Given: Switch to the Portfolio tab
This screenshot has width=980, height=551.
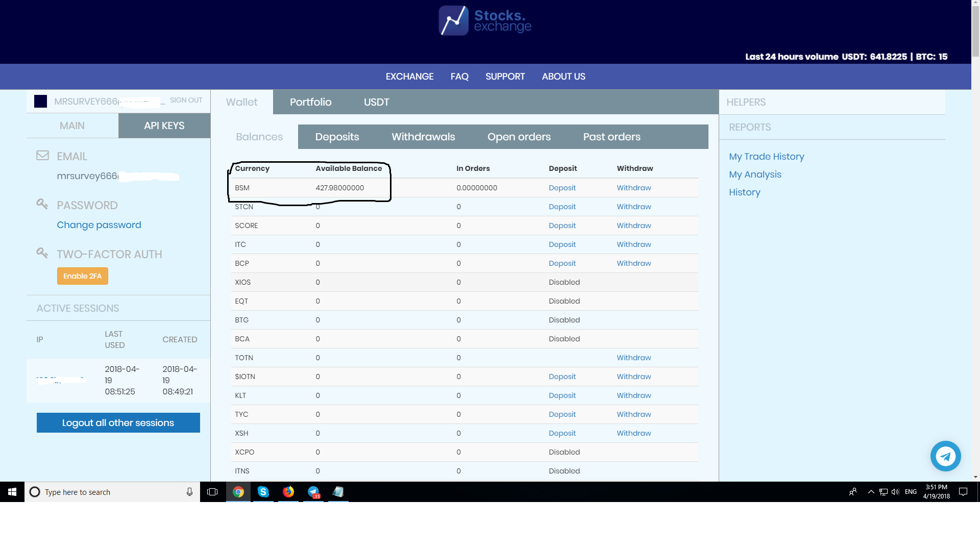Looking at the screenshot, I should [310, 102].
